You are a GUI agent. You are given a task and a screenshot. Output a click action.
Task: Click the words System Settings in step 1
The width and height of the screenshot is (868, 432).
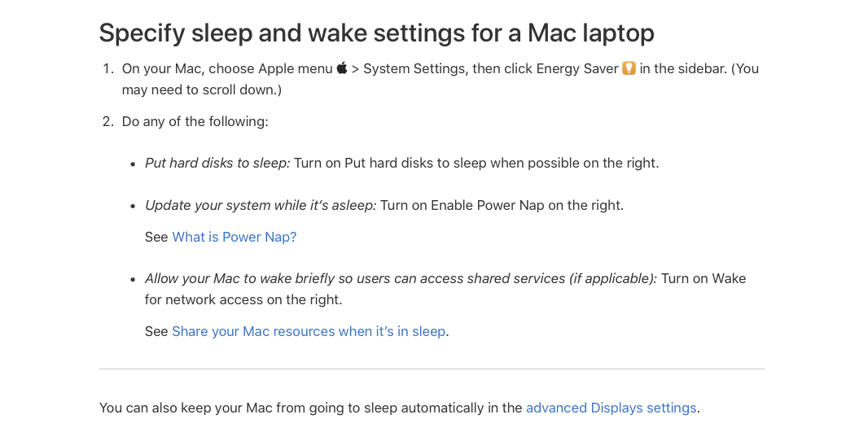[414, 68]
